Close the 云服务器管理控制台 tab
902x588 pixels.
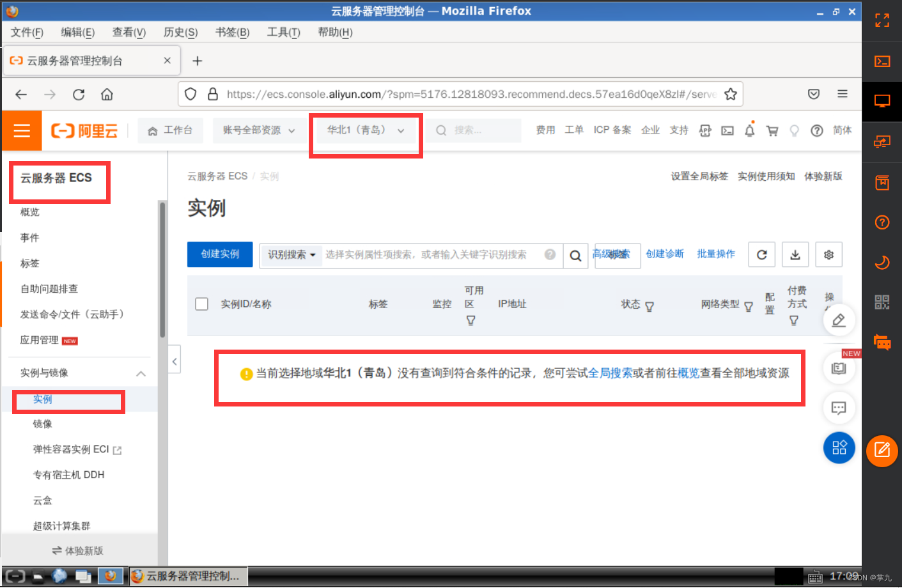tap(167, 60)
